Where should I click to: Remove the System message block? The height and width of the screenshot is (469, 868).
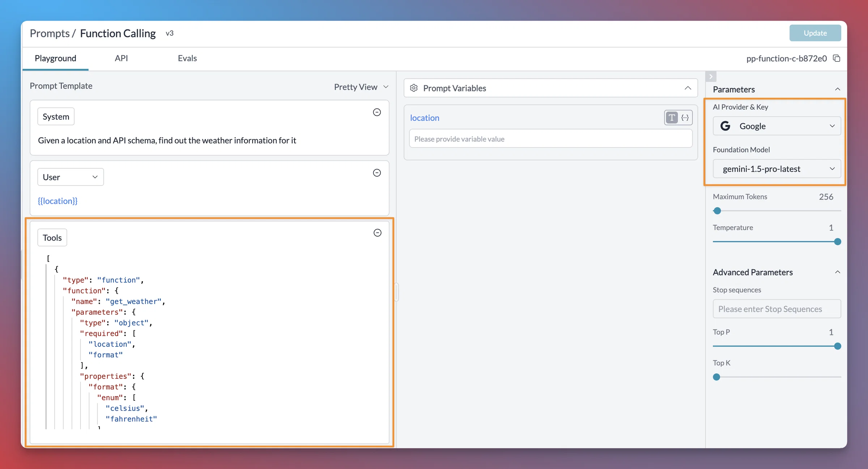pos(377,112)
